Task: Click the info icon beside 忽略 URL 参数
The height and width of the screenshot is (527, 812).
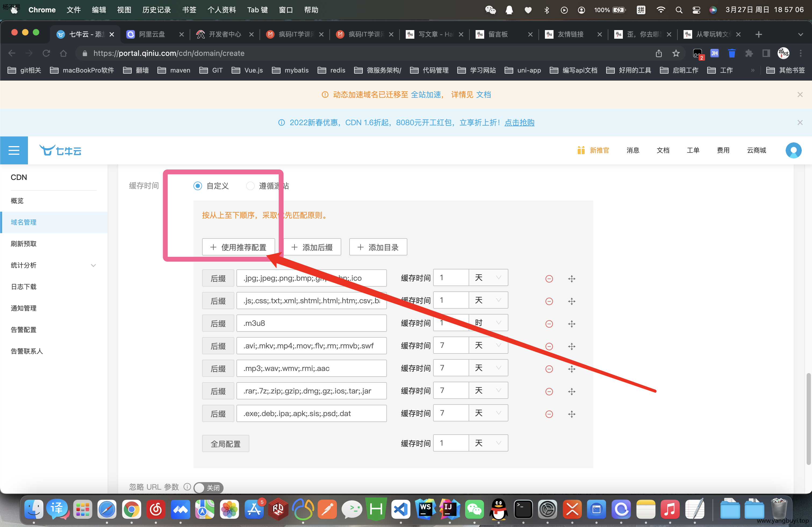Action: click(187, 487)
